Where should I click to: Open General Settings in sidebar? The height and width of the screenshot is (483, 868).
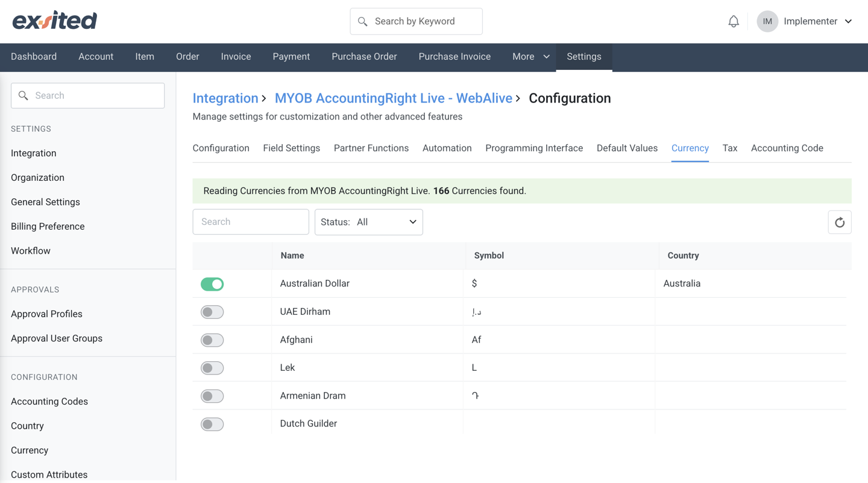[45, 202]
